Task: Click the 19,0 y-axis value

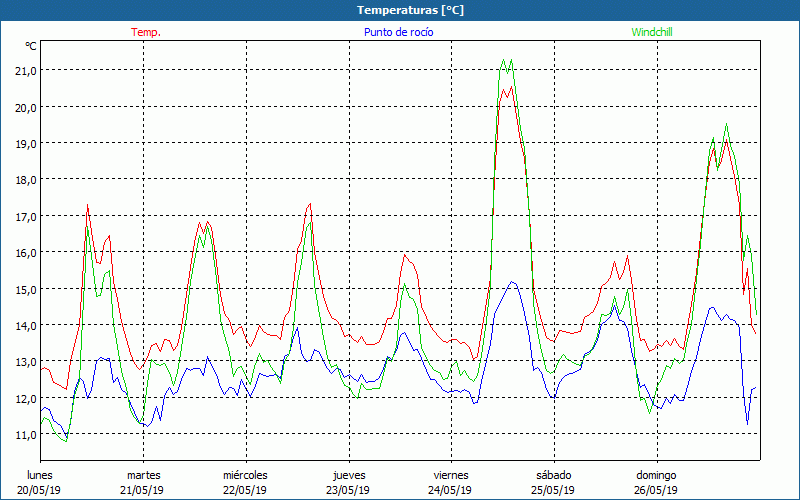Action: tap(26, 144)
